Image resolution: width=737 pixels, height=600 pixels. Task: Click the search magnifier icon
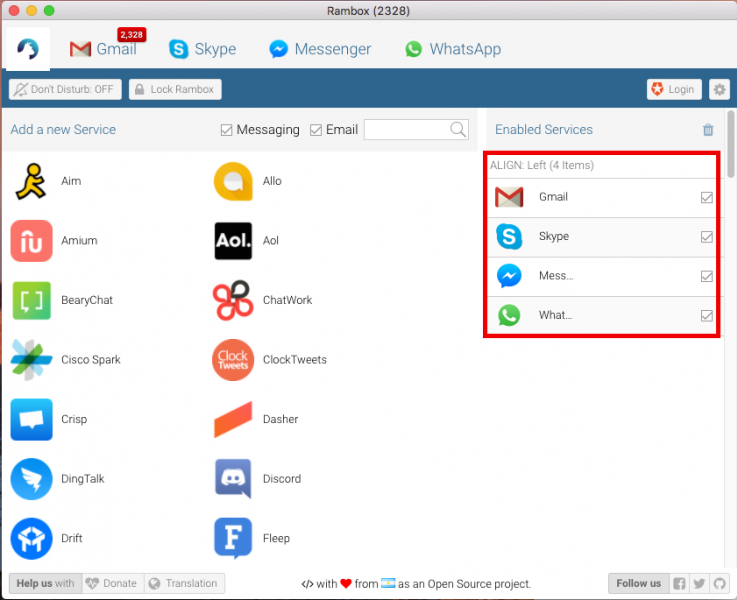(458, 129)
